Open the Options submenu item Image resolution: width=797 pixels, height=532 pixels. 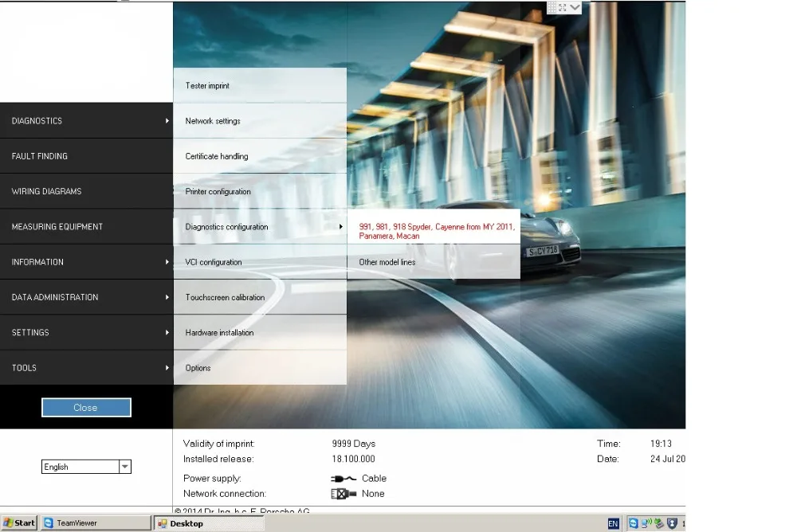click(260, 367)
